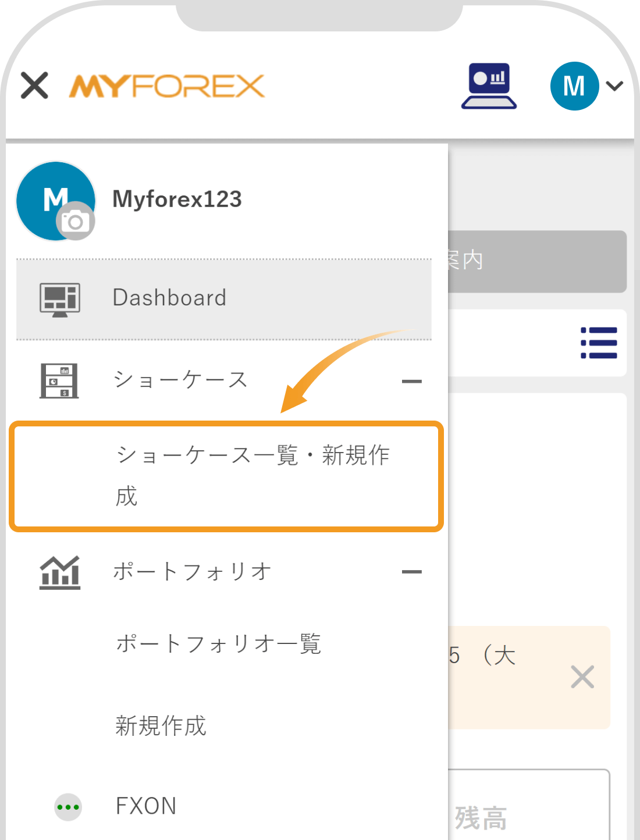This screenshot has height=840, width=640.
Task: Click the M avatar circle in the header
Action: pos(574,86)
